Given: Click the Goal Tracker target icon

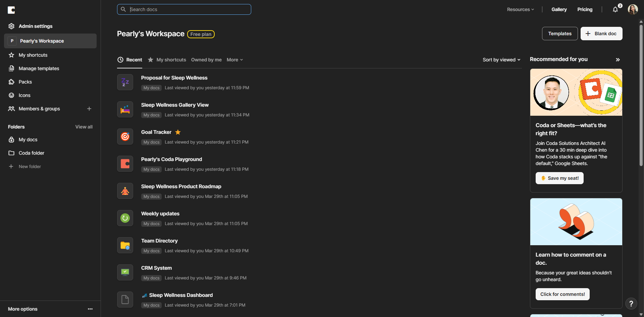Looking at the screenshot, I should click(x=125, y=137).
